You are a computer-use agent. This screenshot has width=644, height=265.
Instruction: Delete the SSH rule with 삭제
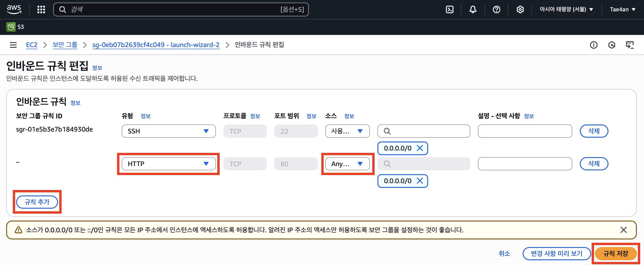coord(594,131)
